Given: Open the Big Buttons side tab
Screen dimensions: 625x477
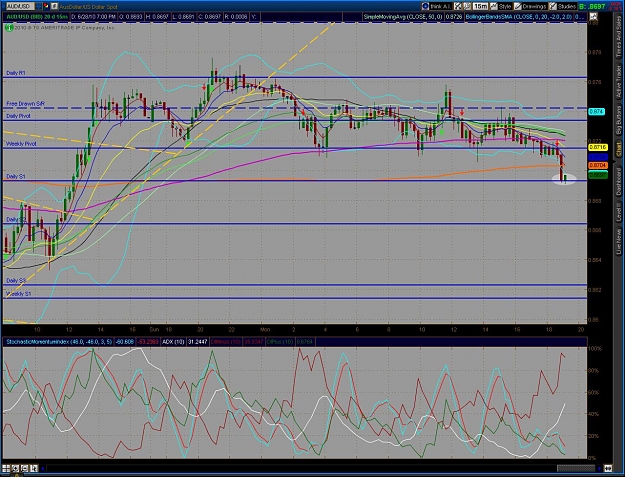Looking at the screenshot, I should coord(619,121).
